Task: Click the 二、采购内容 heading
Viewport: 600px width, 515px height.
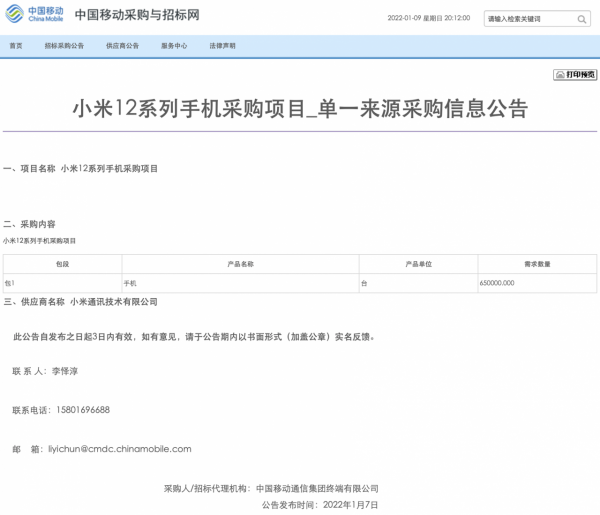Action: pos(29,224)
